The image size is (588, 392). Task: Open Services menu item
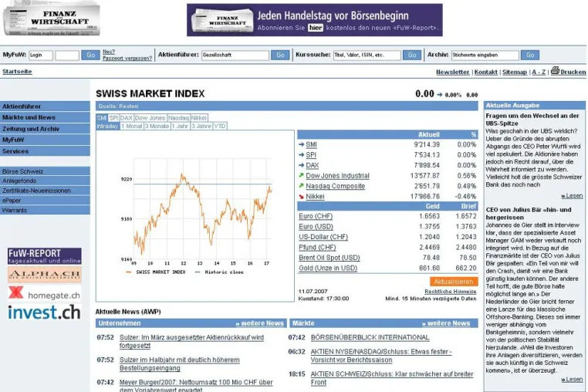coord(45,151)
